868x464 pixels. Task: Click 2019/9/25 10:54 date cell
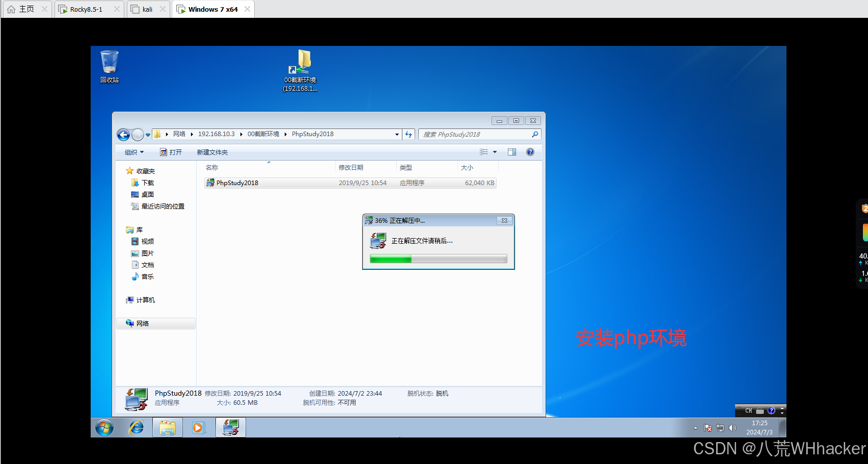coord(363,183)
